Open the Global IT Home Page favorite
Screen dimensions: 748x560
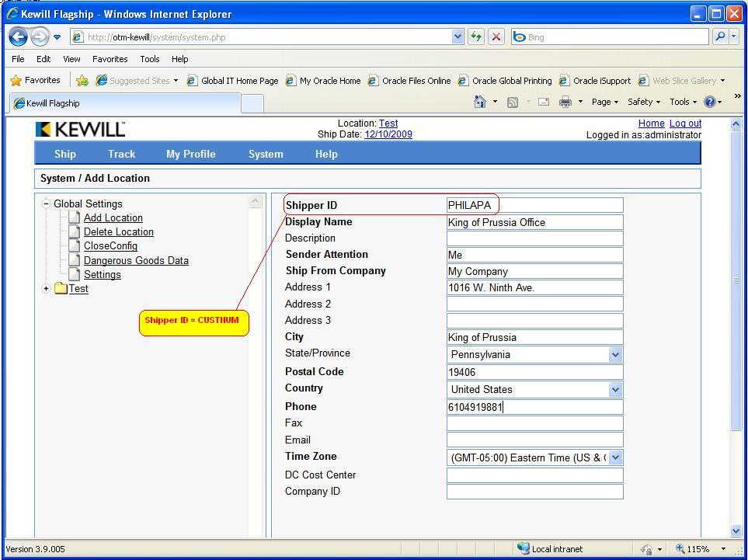232,81
